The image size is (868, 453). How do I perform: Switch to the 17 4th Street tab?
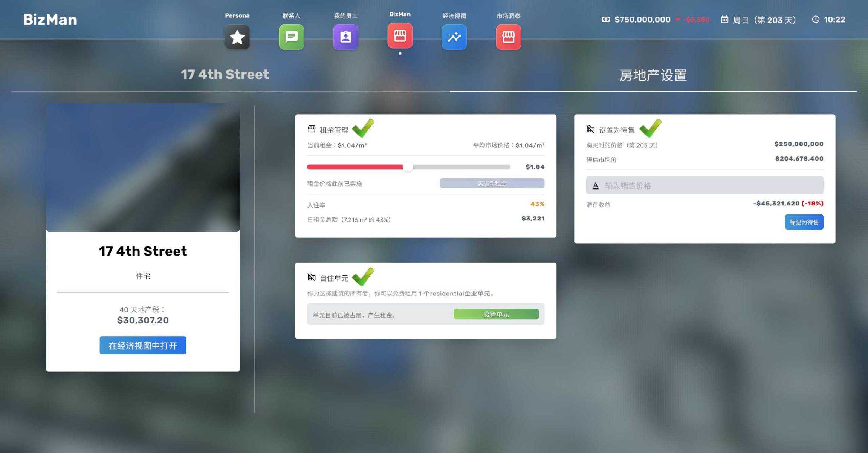click(225, 75)
